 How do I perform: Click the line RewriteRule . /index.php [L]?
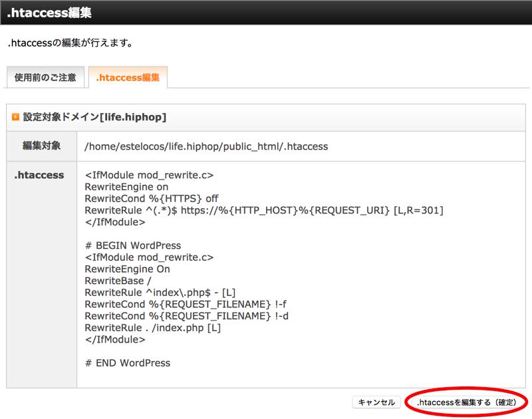point(153,328)
